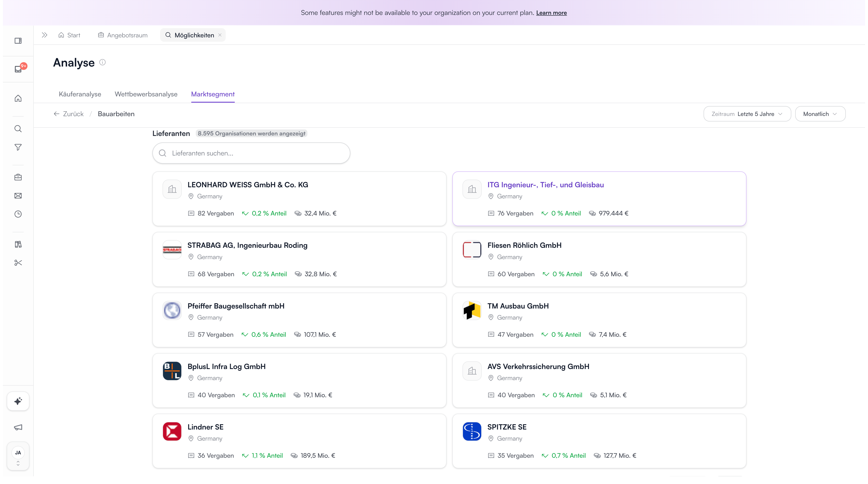Open the search icon in sidebar
The width and height of the screenshot is (868, 484).
pyautogui.click(x=18, y=129)
